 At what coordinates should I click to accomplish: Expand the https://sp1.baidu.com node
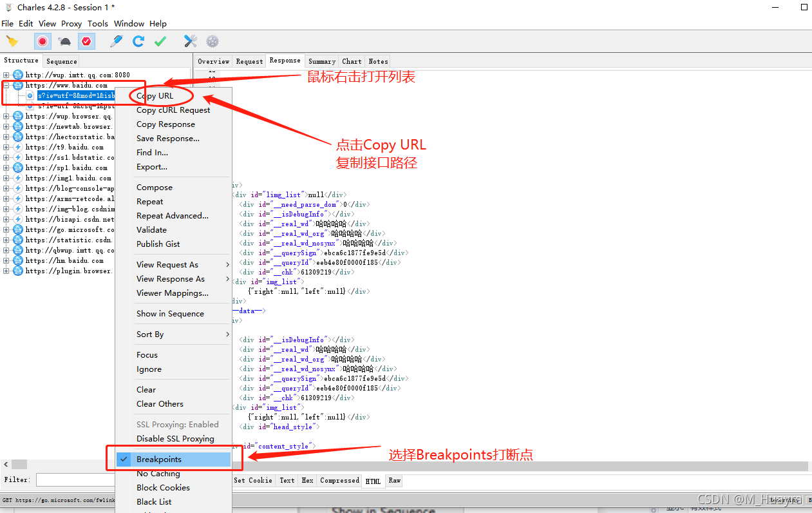click(x=6, y=168)
